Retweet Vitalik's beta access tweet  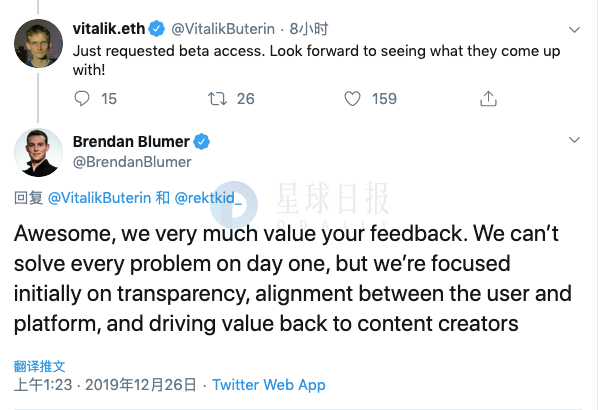(x=217, y=99)
